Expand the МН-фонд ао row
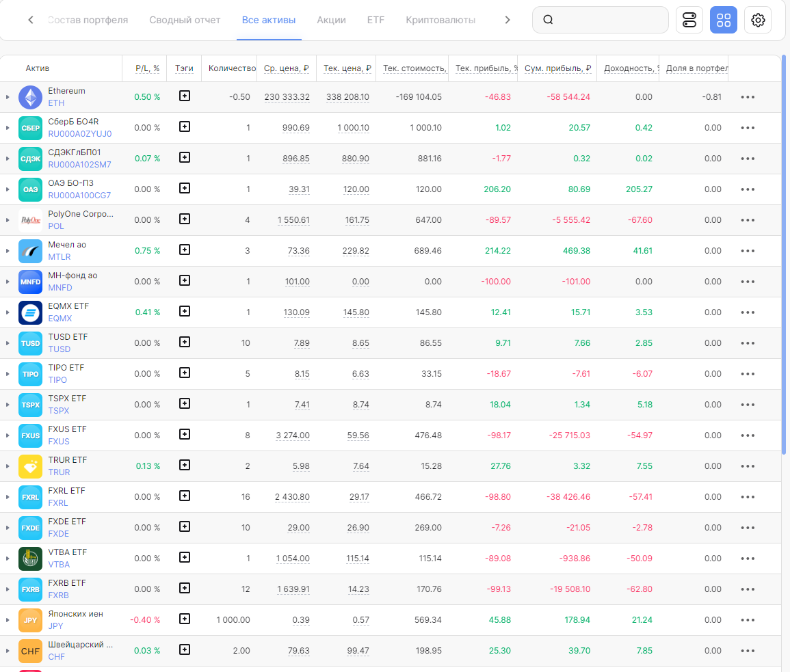Screen dimensions: 790x672 (8, 282)
